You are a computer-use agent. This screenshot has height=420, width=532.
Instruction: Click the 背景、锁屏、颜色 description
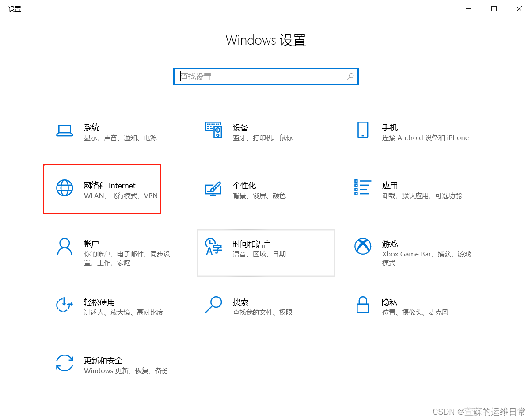pos(259,196)
